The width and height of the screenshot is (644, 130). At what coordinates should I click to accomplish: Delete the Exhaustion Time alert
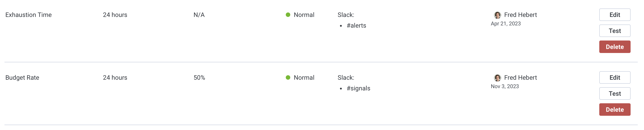(615, 47)
